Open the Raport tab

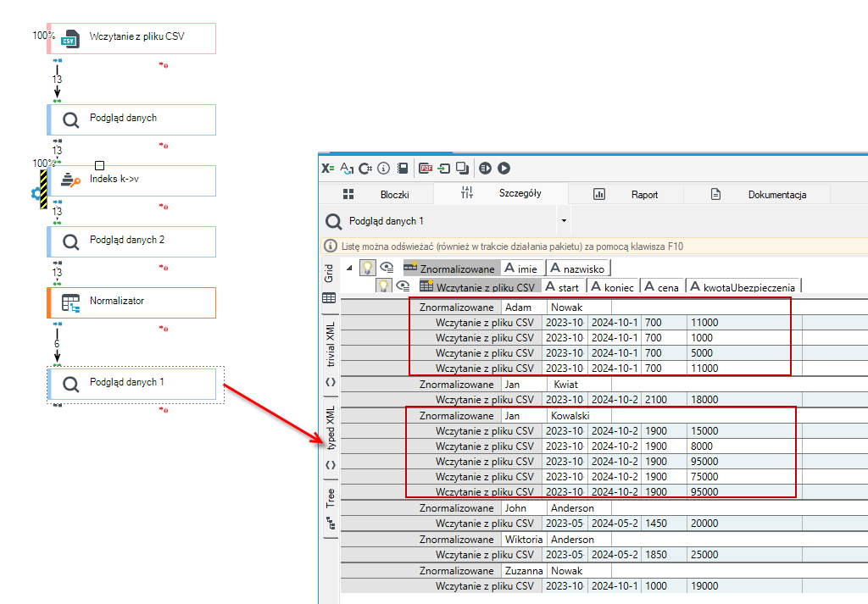point(626,194)
